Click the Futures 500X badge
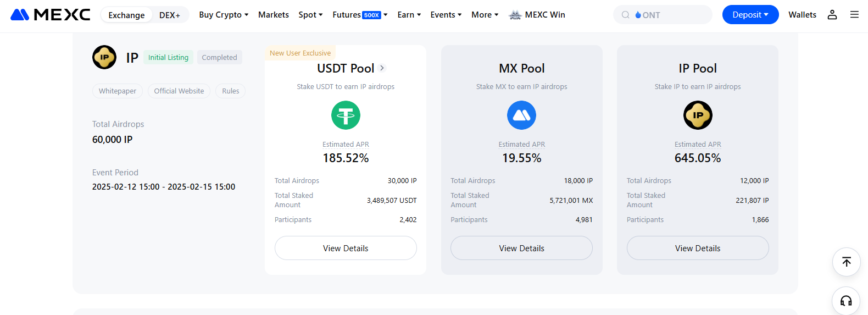 372,15
